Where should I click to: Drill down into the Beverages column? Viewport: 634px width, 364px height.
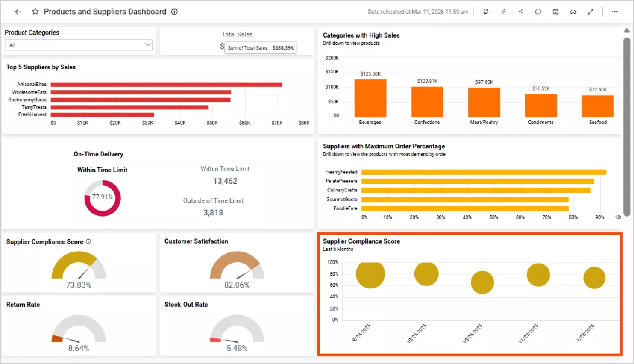pyautogui.click(x=370, y=98)
